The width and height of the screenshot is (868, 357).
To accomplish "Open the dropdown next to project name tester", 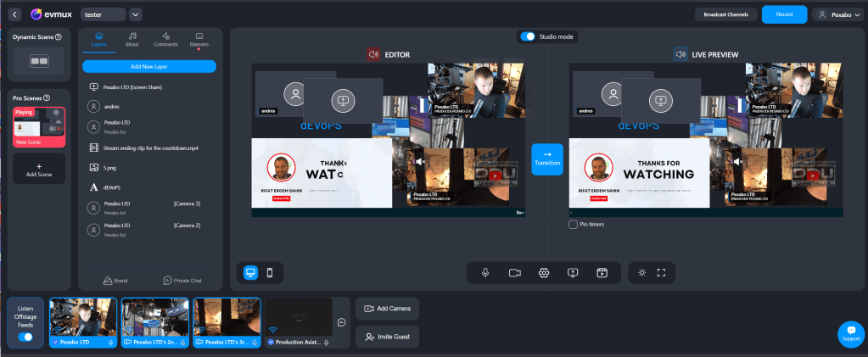I will 136,14.
